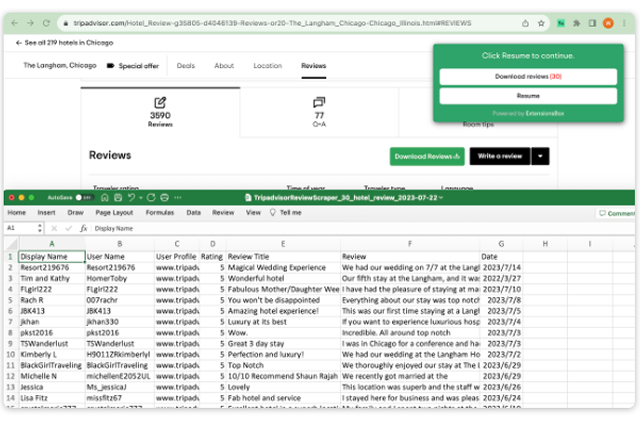Bookmark this page with the star icon
Screen dimensions: 640x427
tap(541, 23)
